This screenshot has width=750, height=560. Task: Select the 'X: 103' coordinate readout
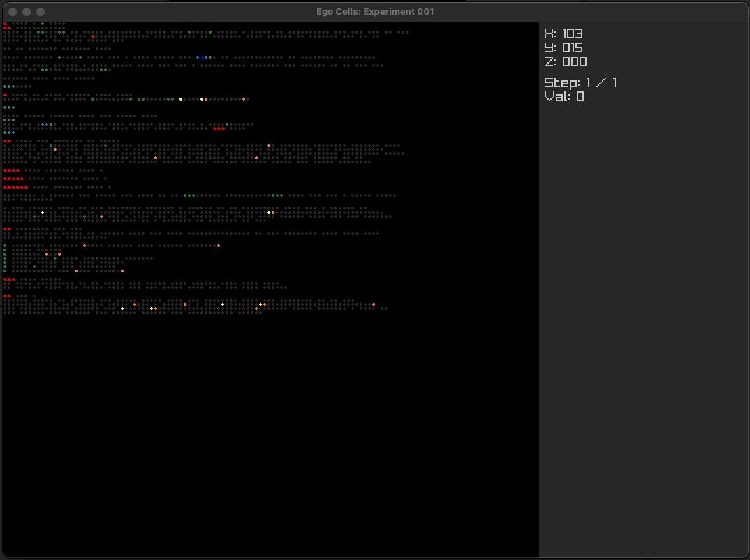pyautogui.click(x=564, y=34)
